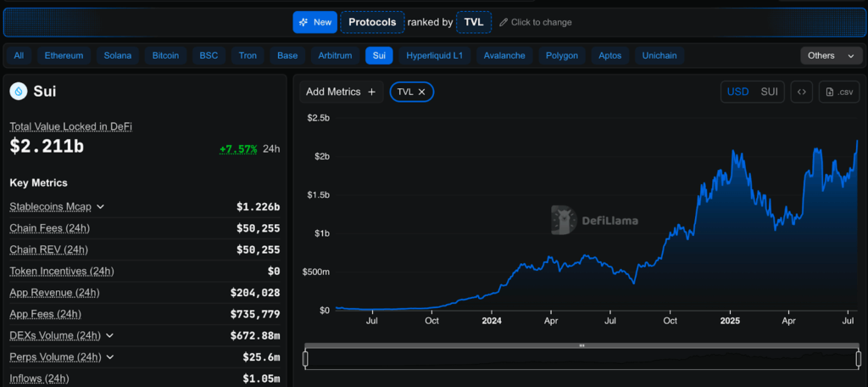Click the Inflows (24h) label
This screenshot has width=868, height=387.
pyautogui.click(x=39, y=379)
